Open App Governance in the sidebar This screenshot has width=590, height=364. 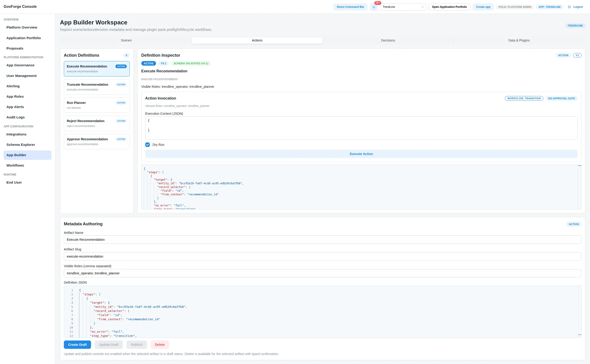click(27, 65)
